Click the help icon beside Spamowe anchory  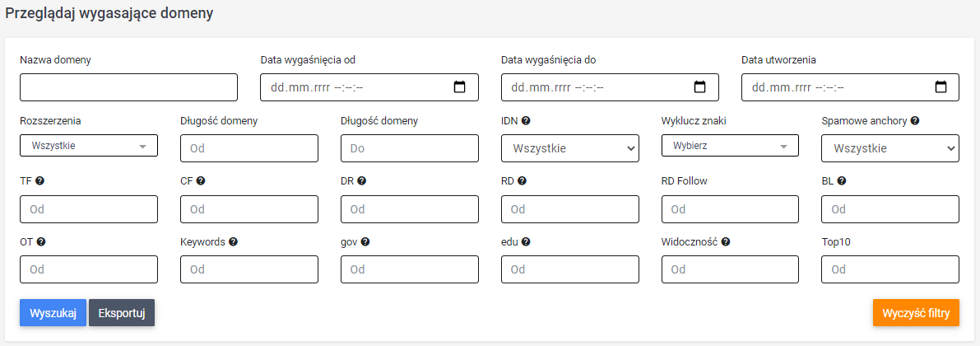(x=915, y=121)
